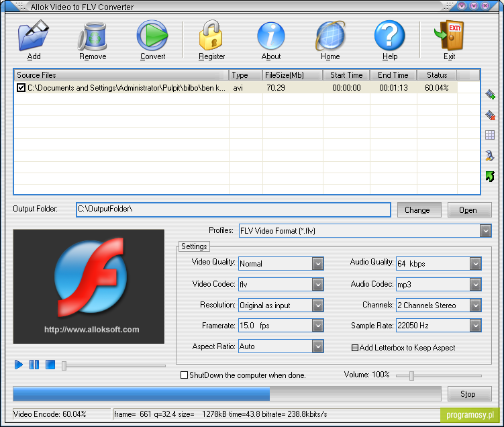Click the avi type cell
Image resolution: width=504 pixels, height=427 pixels.
tap(238, 88)
